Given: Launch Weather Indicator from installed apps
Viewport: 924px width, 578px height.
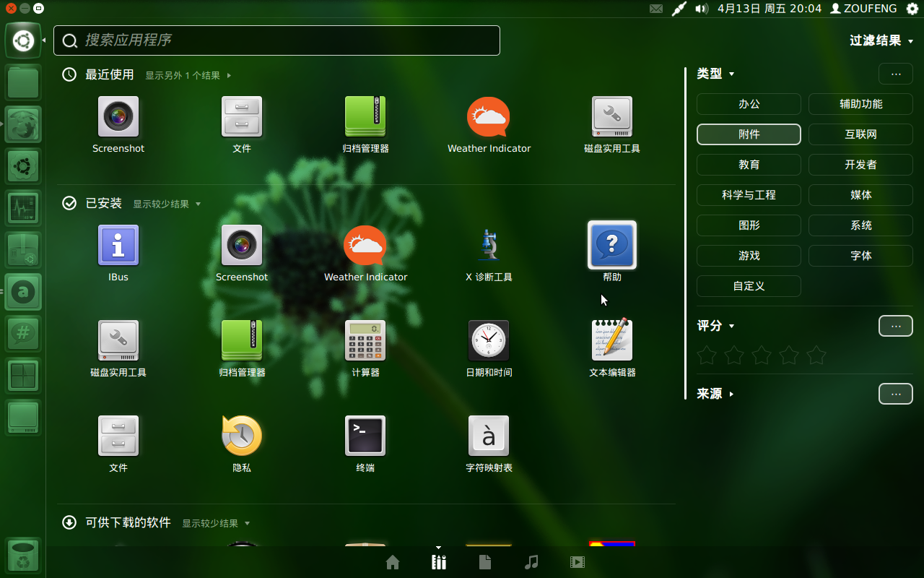Looking at the screenshot, I should tap(365, 253).
